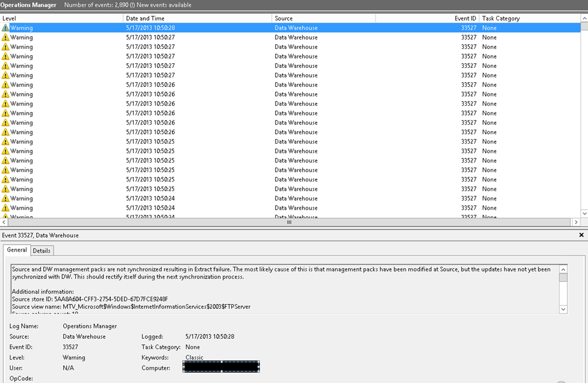Open the General tab

point(17,250)
